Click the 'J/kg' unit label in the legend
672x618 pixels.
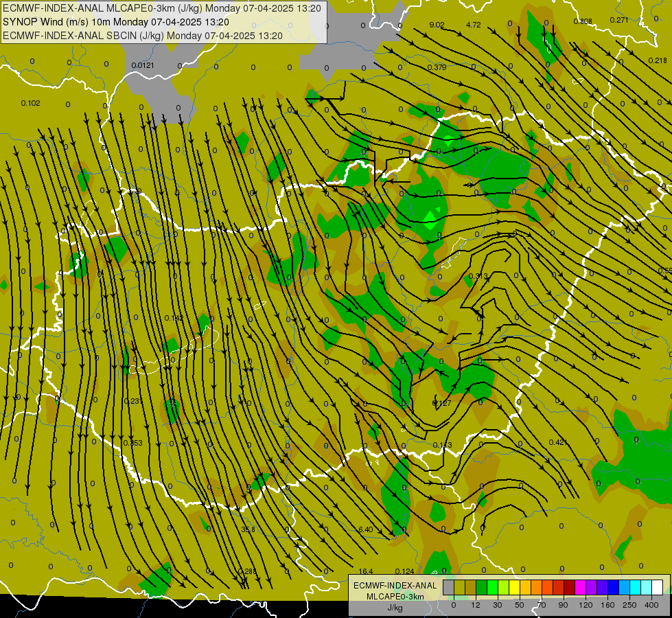[x=395, y=608]
